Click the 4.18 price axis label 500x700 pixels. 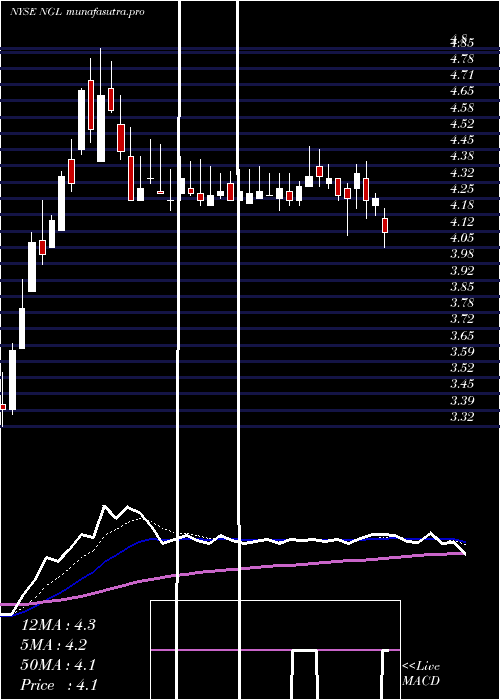tap(462, 205)
